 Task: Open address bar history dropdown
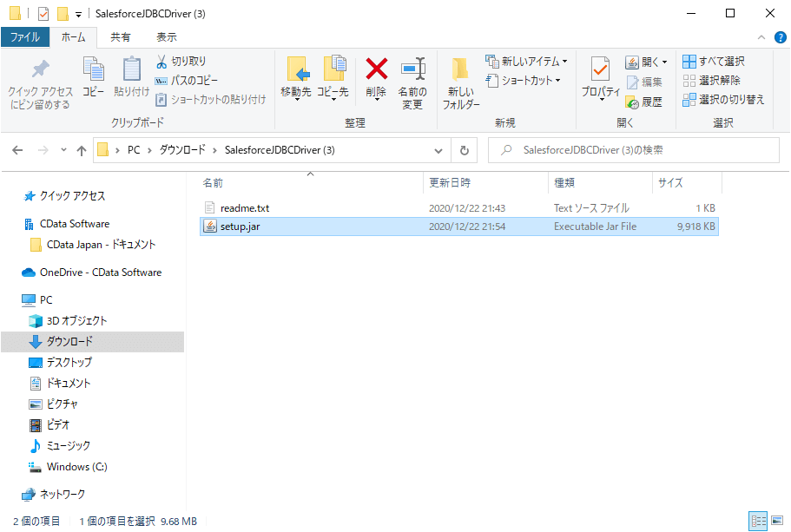(438, 150)
